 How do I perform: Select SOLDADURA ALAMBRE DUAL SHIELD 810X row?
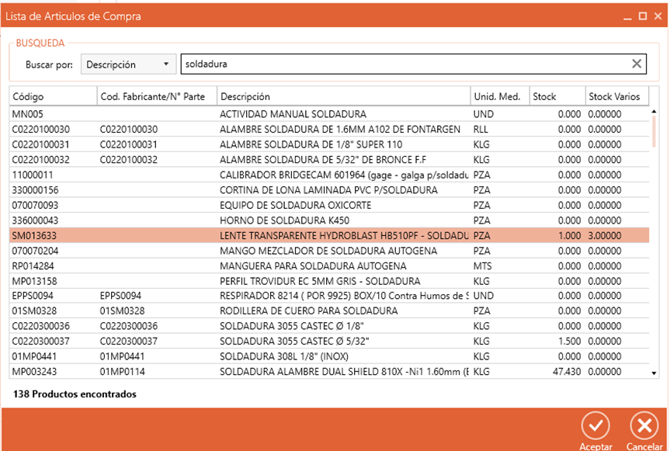point(329,371)
